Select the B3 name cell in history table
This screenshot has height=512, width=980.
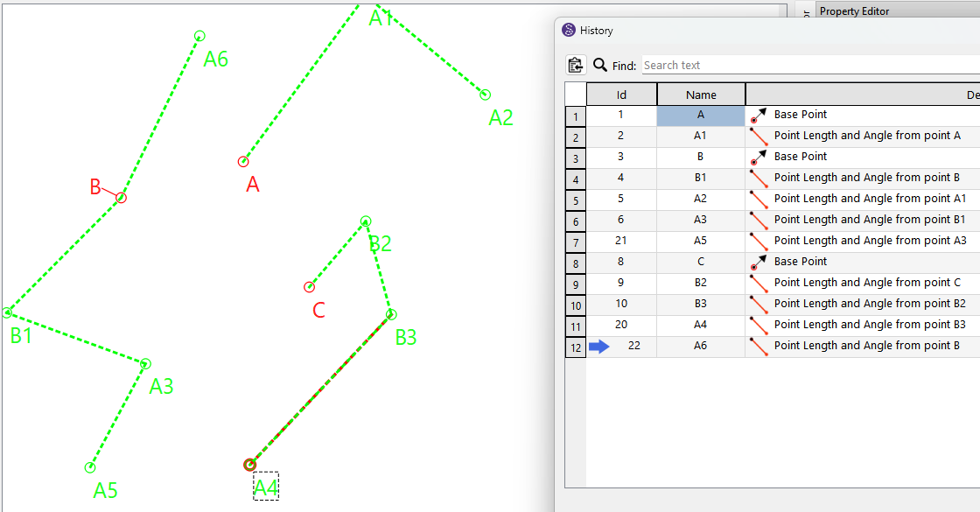701,304
